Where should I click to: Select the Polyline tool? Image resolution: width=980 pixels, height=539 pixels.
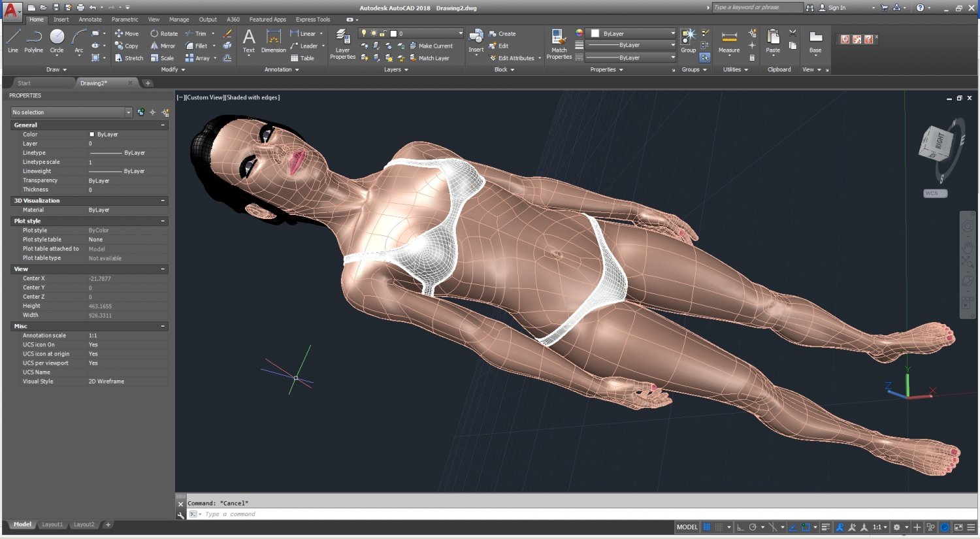pyautogui.click(x=33, y=41)
